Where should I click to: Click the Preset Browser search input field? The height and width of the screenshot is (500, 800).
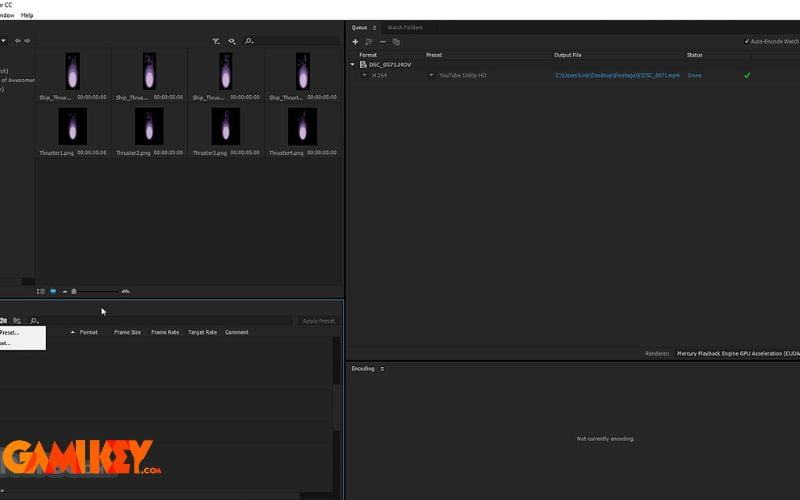pos(166,321)
